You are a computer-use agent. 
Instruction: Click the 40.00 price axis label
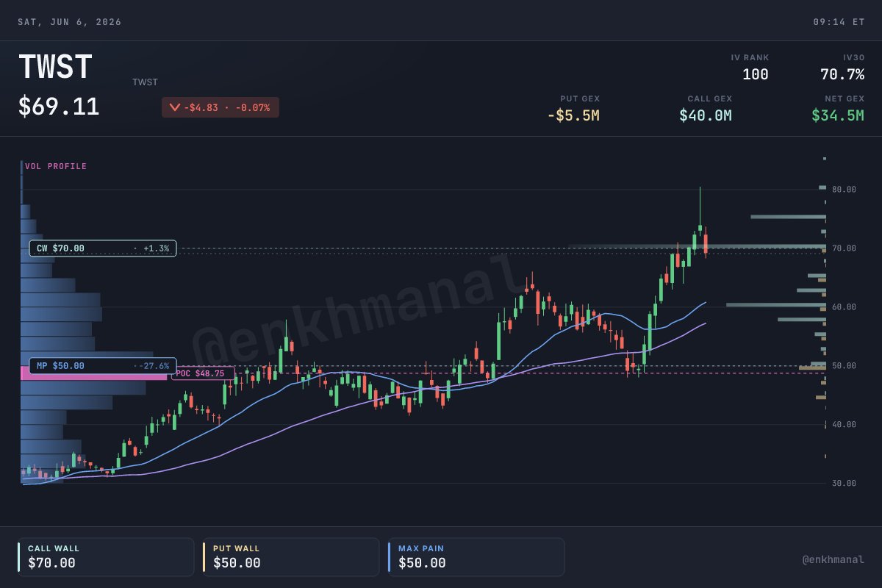[844, 425]
